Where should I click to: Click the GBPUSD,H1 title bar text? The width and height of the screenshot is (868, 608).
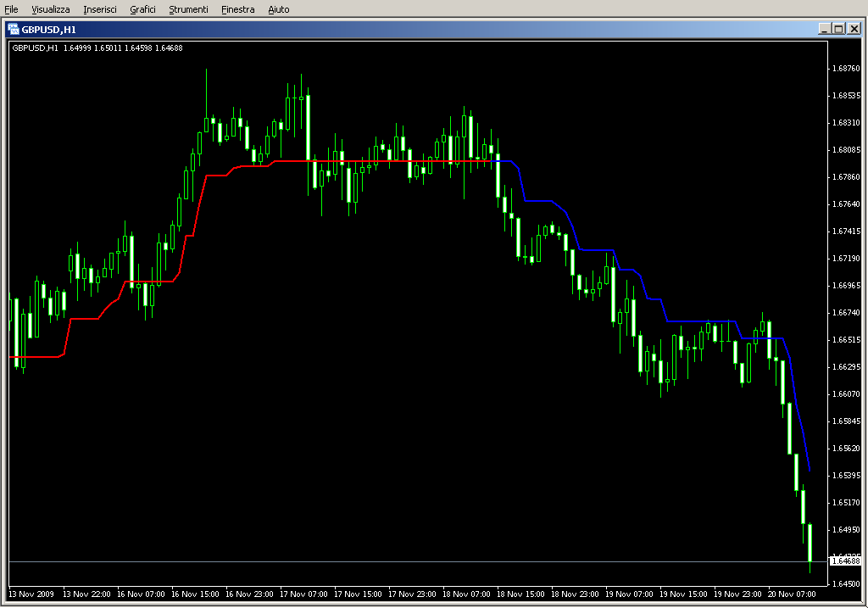(48, 30)
